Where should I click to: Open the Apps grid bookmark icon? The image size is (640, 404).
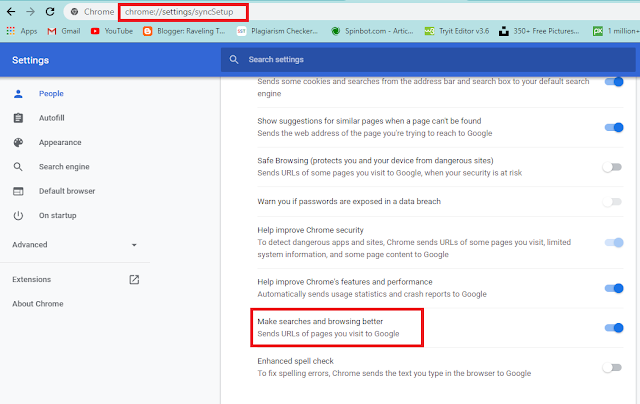coord(11,31)
